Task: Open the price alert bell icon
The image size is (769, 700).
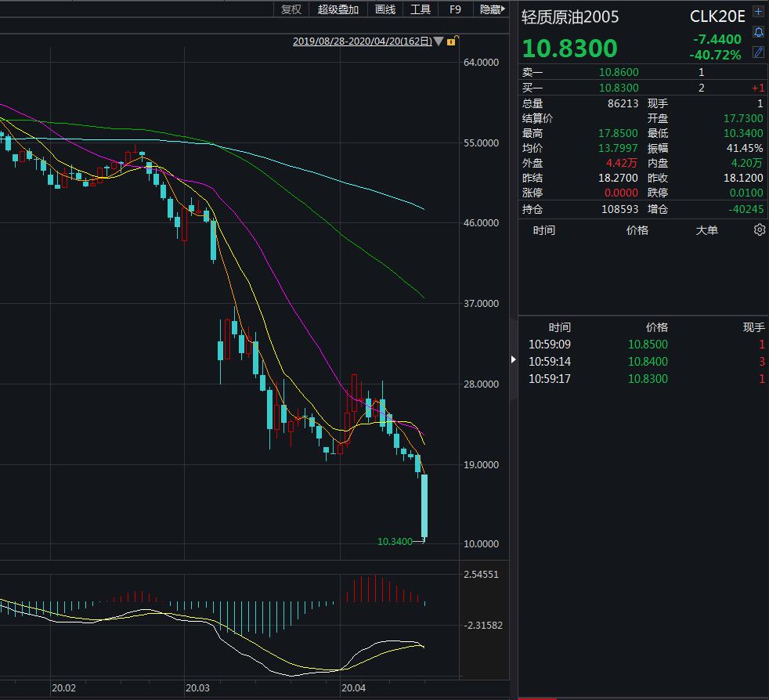Action: click(758, 32)
